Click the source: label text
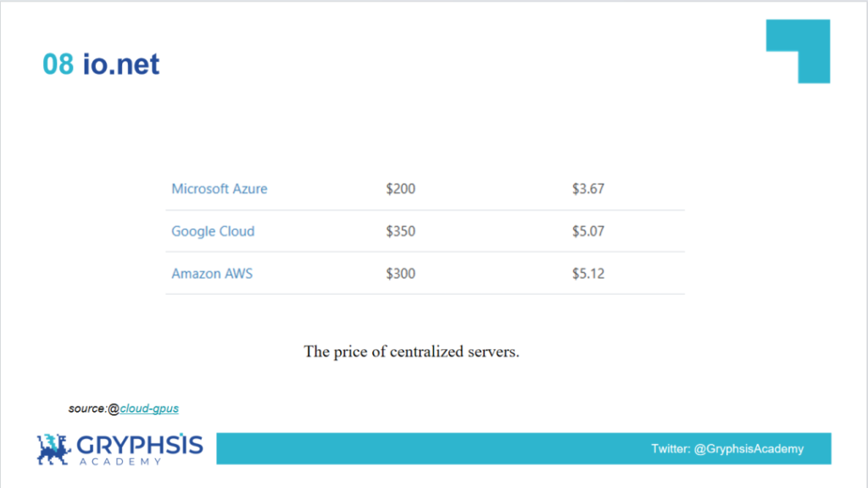The width and height of the screenshot is (868, 488). 87,408
